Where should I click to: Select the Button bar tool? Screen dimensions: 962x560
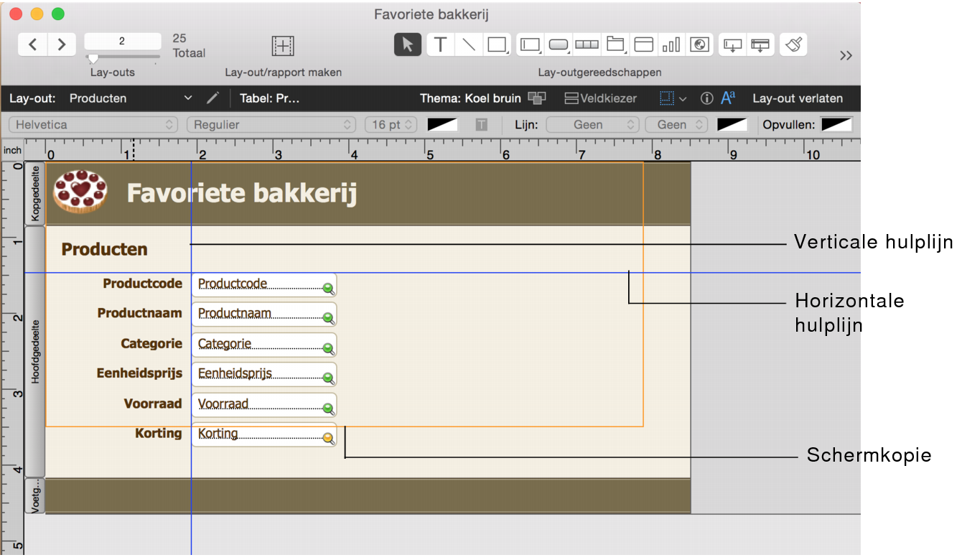pyautogui.click(x=587, y=45)
